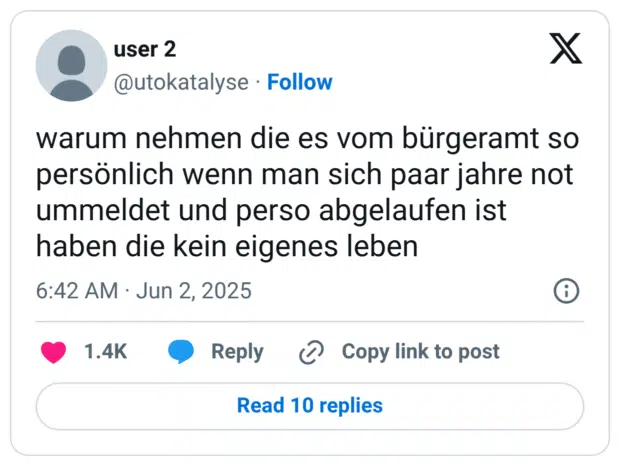Click the blue speech bubble reply icon
Screen dimensions: 620x466
pyautogui.click(x=181, y=352)
